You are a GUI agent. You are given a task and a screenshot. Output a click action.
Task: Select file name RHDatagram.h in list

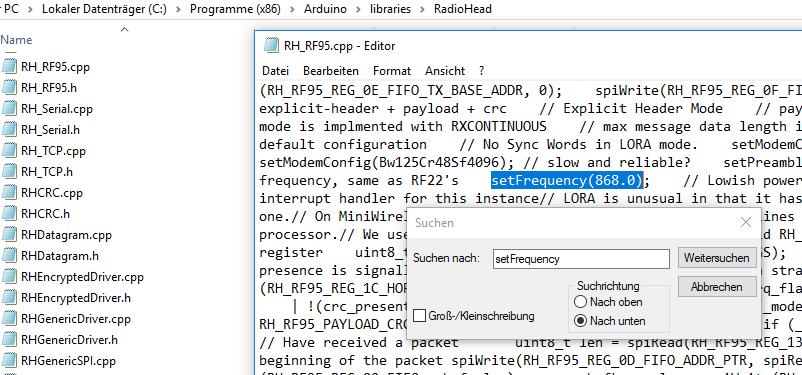60,256
